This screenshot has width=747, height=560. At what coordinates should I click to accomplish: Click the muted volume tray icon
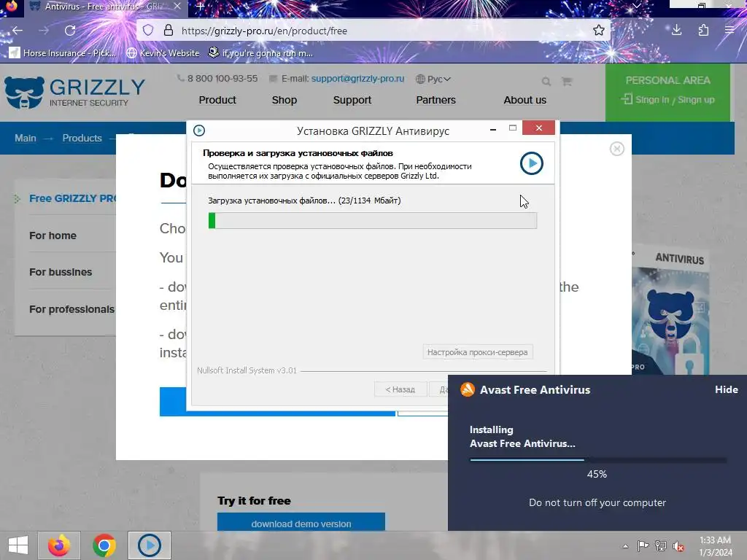pos(678,546)
